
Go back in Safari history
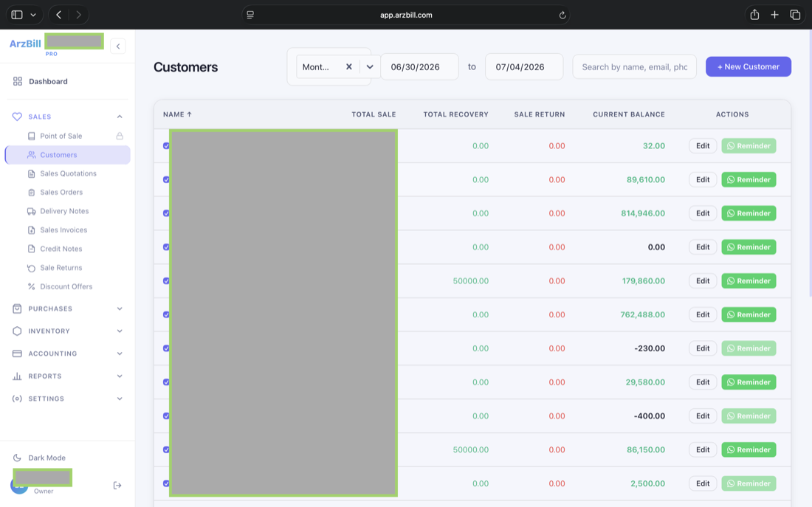pos(58,15)
